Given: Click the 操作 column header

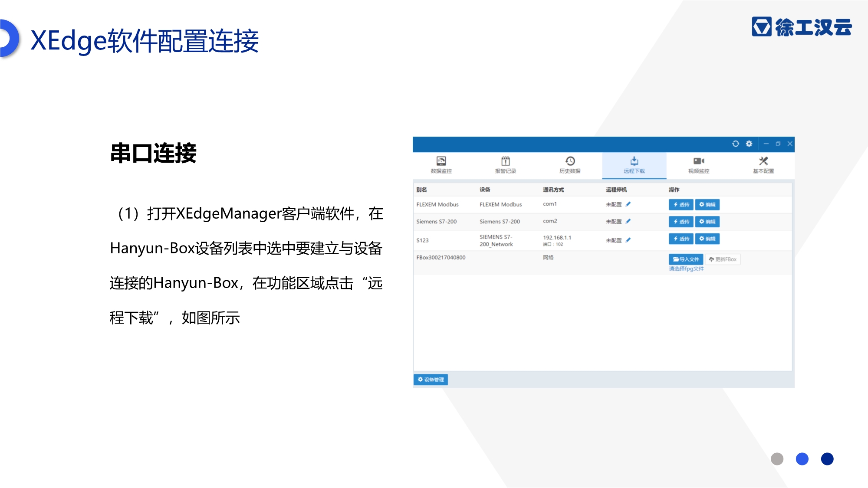Looking at the screenshot, I should click(674, 190).
